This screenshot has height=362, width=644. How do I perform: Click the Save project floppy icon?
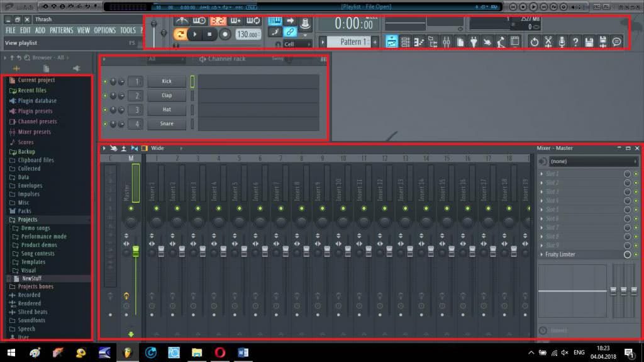589,42
